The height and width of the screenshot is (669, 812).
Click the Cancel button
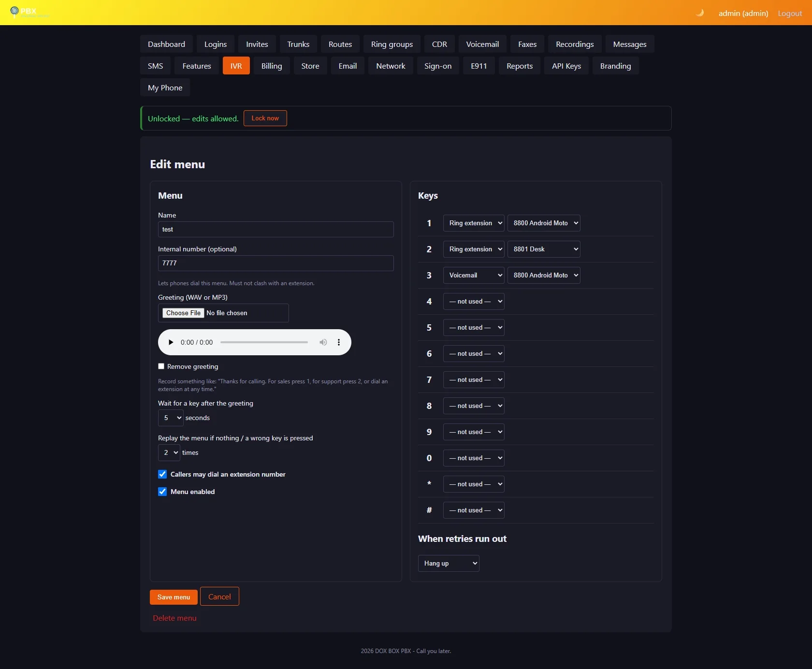[219, 596]
